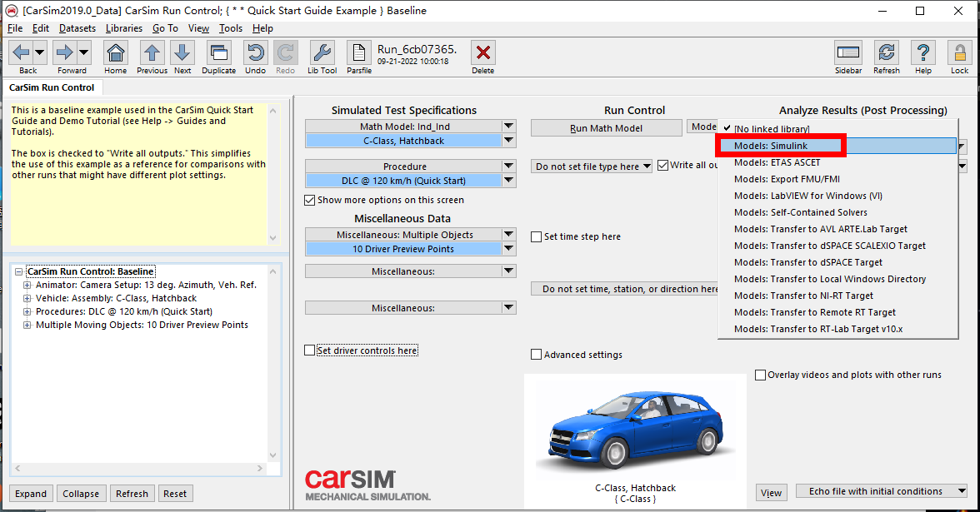Image resolution: width=980 pixels, height=512 pixels.
Task: Click the CarSim title bar app icon
Action: 12,11
